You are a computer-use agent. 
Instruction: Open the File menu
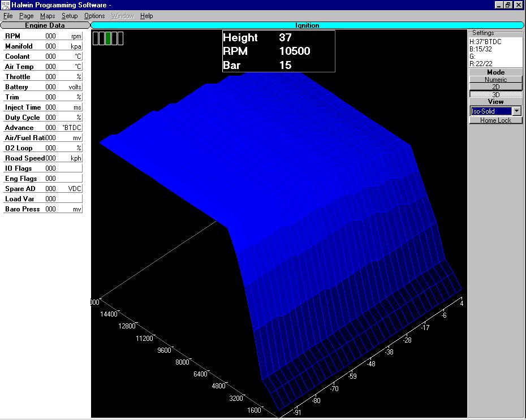click(x=8, y=16)
